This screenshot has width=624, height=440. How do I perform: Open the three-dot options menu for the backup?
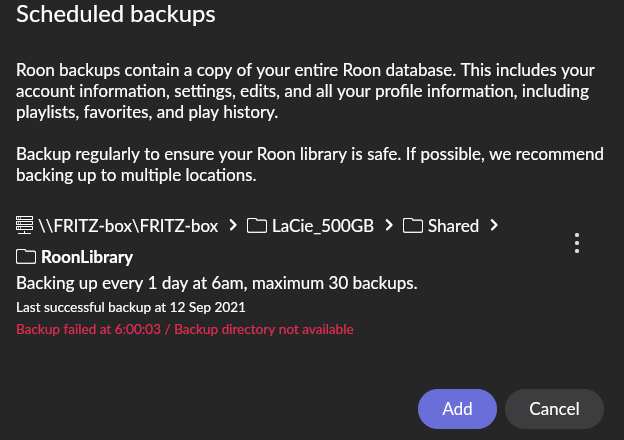pos(577,243)
